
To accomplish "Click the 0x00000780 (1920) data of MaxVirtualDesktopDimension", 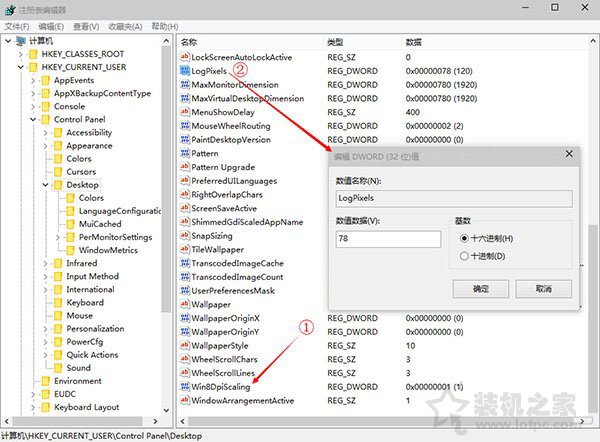I will [x=442, y=98].
